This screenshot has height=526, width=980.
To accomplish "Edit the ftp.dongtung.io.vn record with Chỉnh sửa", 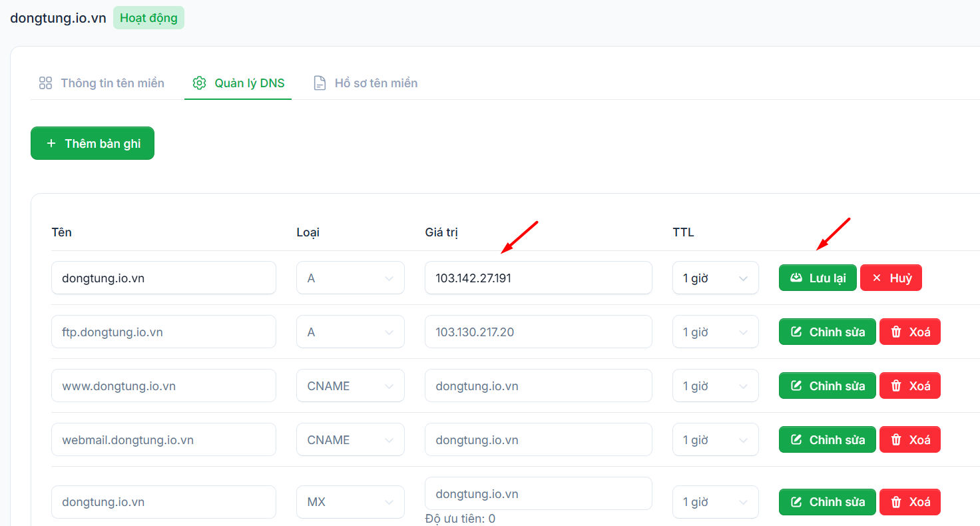I will click(x=828, y=332).
